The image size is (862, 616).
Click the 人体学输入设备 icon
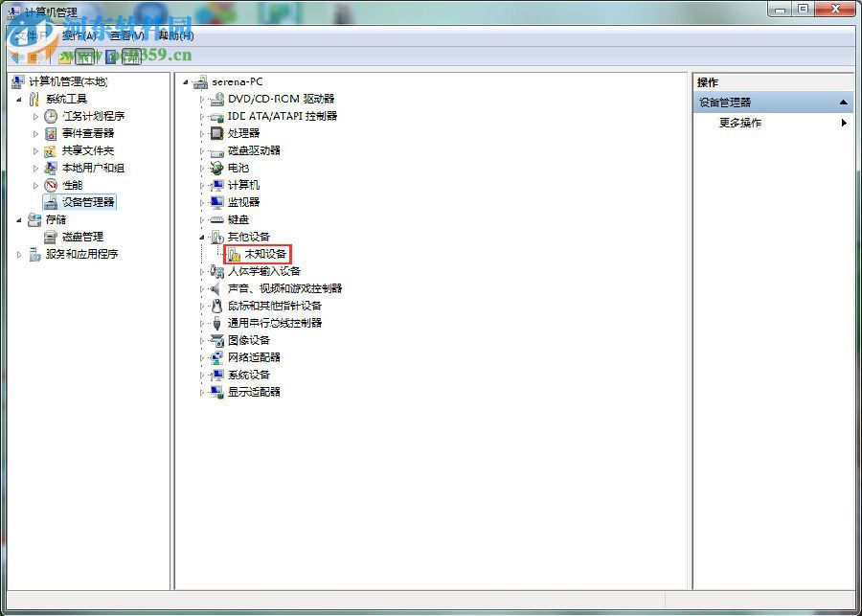(217, 271)
